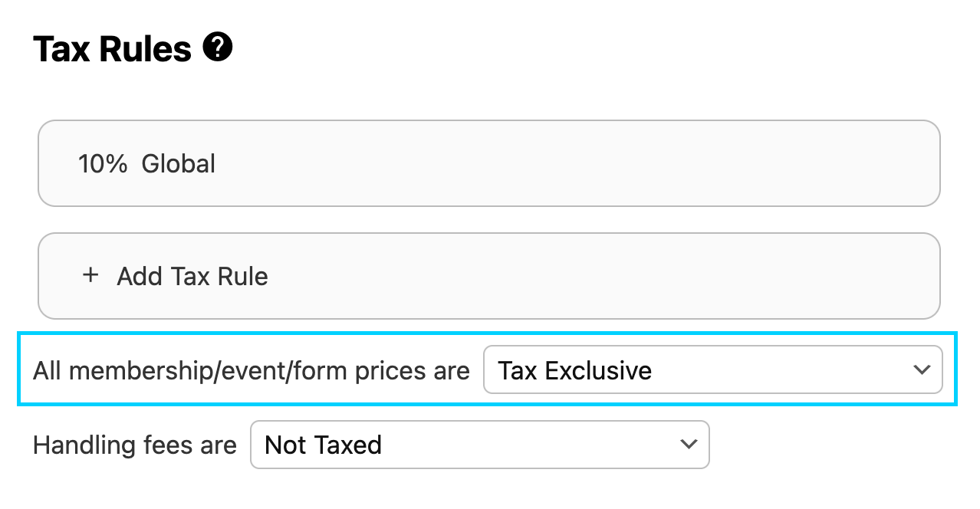Click the Tax Rules help question mark icon
This screenshot has width=980, height=509.
click(x=218, y=48)
